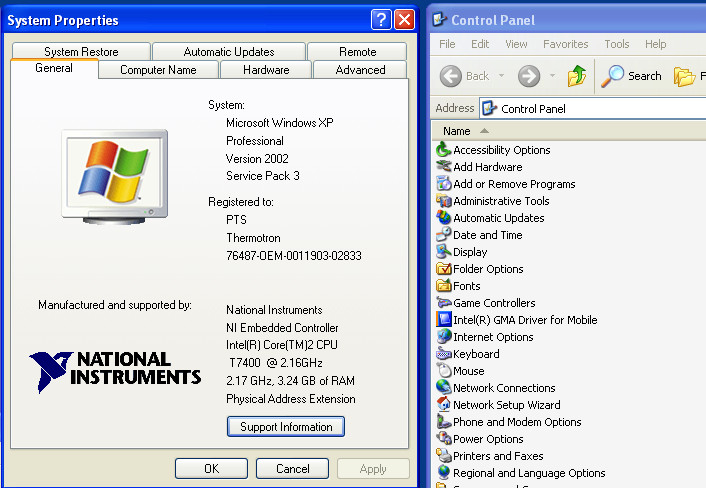Open the Add or Remove Programs icon
This screenshot has width=706, height=488.
[x=444, y=184]
